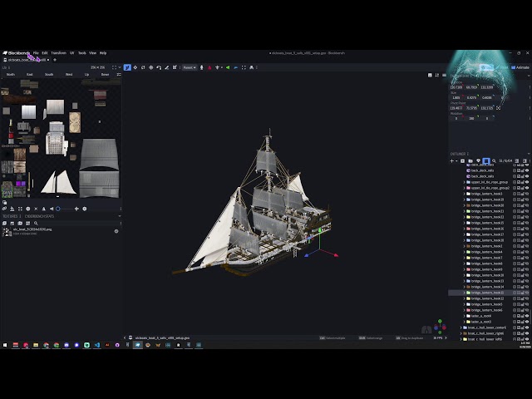Select the Move tool in the toolbar

127,67
